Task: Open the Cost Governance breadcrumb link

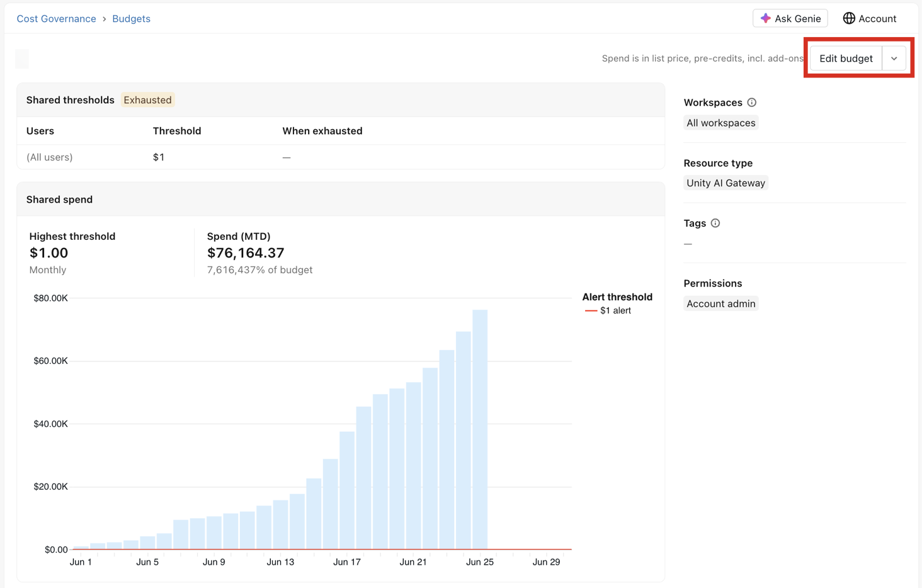Action: (x=56, y=19)
